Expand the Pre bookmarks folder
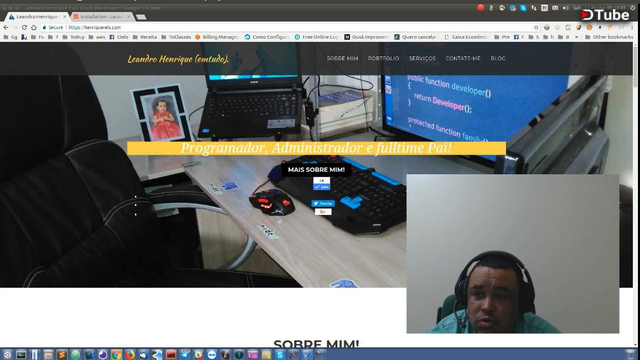 point(502,37)
